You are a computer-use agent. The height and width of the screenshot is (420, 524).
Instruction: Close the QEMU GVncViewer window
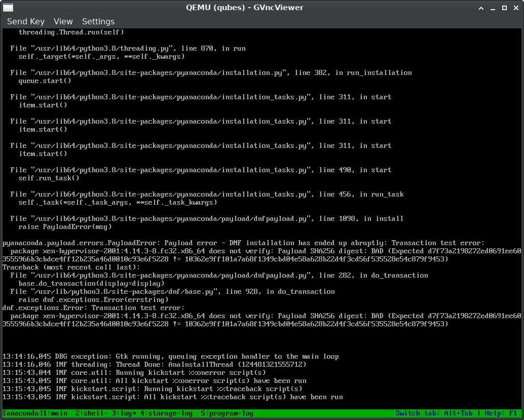coord(516,8)
